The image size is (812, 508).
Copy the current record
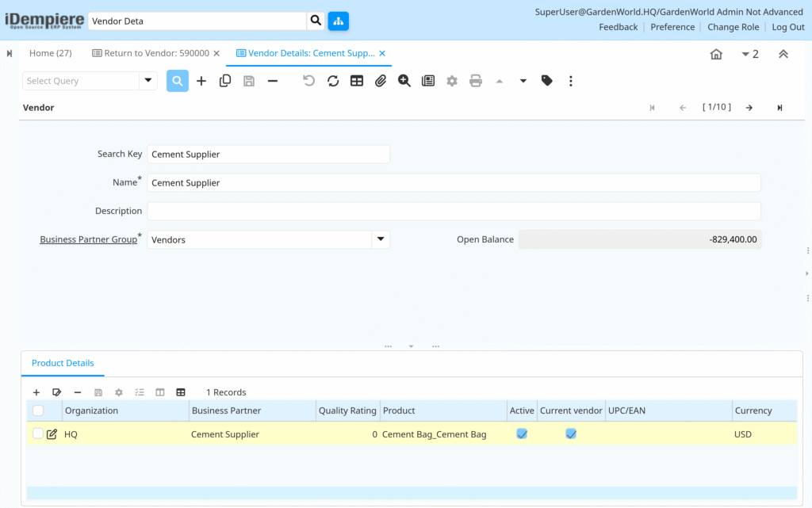coord(224,81)
